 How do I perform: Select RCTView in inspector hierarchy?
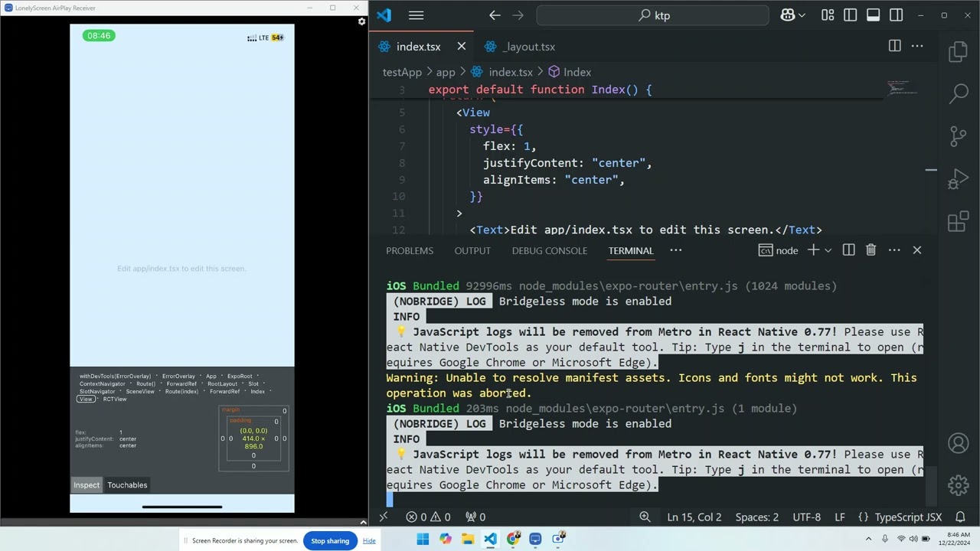115,399
